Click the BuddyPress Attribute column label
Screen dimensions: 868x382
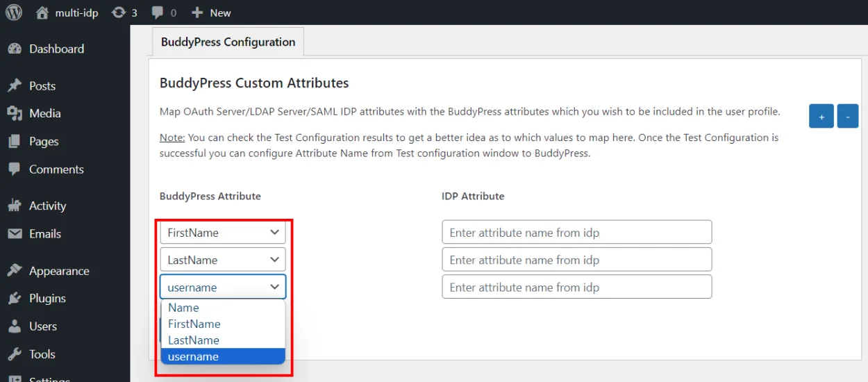coord(210,196)
